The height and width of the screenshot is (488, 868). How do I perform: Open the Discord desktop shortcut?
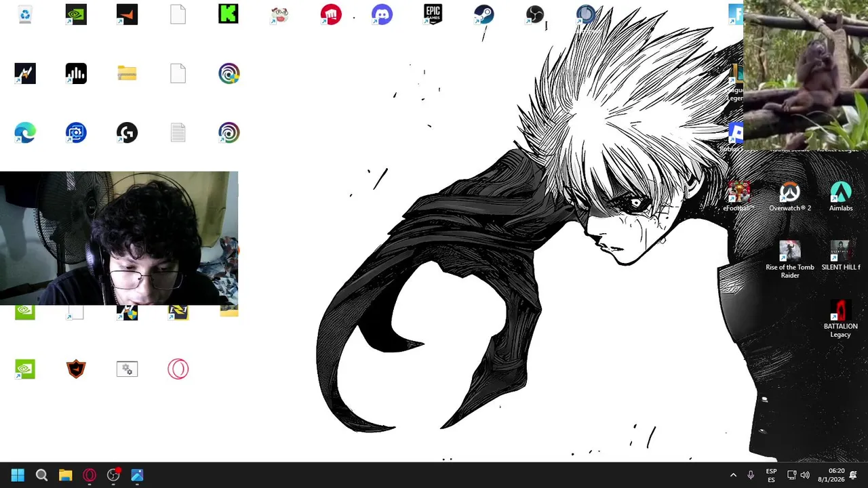point(382,14)
